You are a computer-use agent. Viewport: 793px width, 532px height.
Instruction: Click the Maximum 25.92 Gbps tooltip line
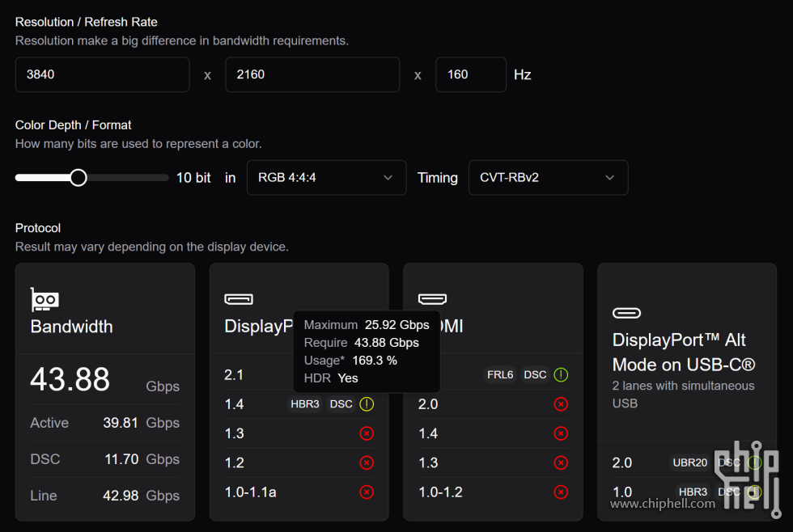(x=366, y=325)
